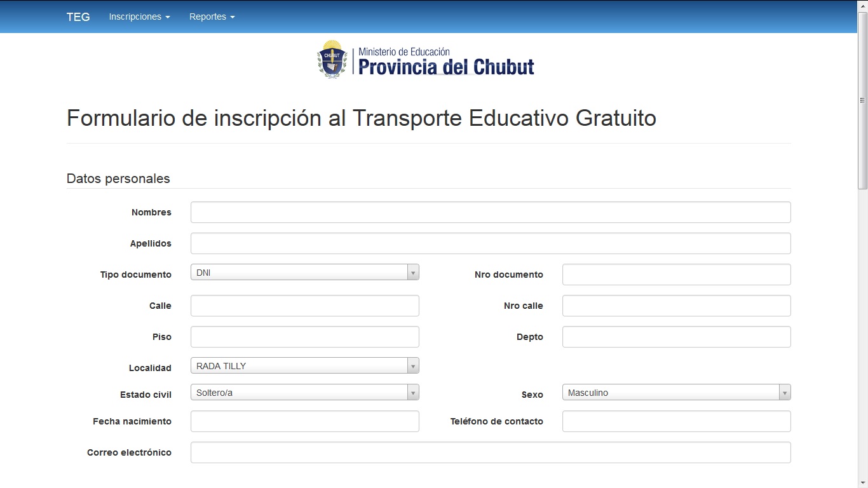The height and width of the screenshot is (488, 868).
Task: Click the Chubut Ministerio de Educación logo
Action: 426,60
